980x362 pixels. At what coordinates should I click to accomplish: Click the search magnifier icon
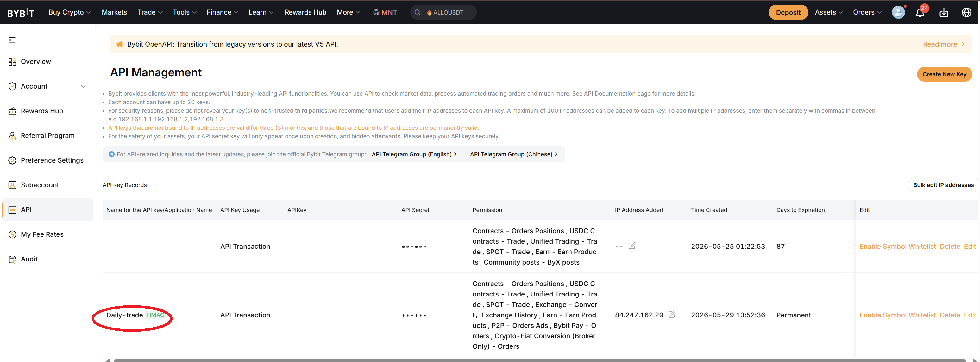tap(417, 13)
